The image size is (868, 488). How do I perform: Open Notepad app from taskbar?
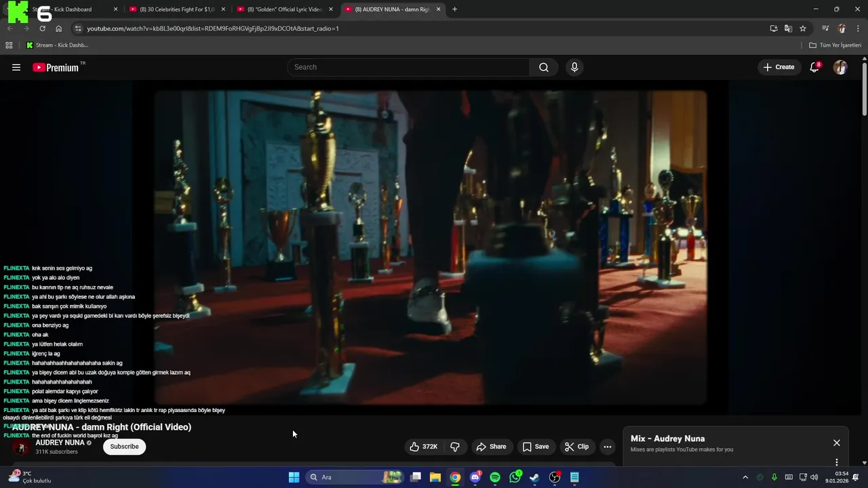pyautogui.click(x=574, y=477)
